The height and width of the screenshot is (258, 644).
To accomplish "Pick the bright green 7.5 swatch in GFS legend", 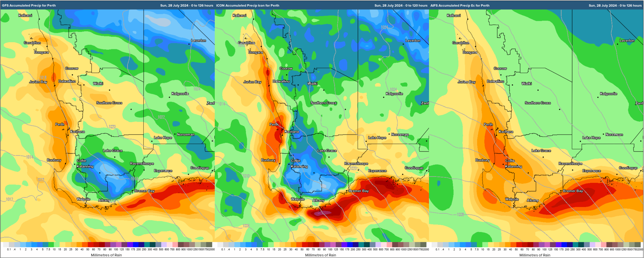I will pos(51,244).
